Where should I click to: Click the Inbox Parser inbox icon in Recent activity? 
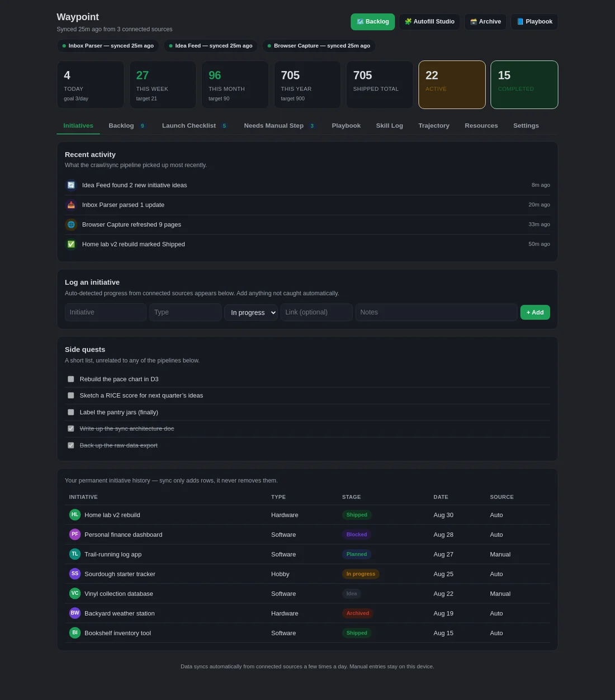[x=71, y=205]
